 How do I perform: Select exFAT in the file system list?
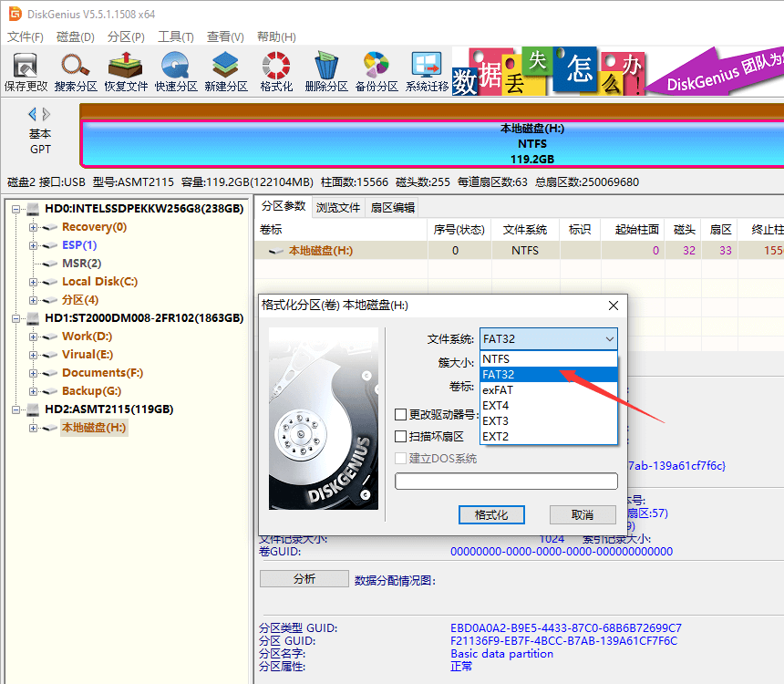(x=497, y=389)
